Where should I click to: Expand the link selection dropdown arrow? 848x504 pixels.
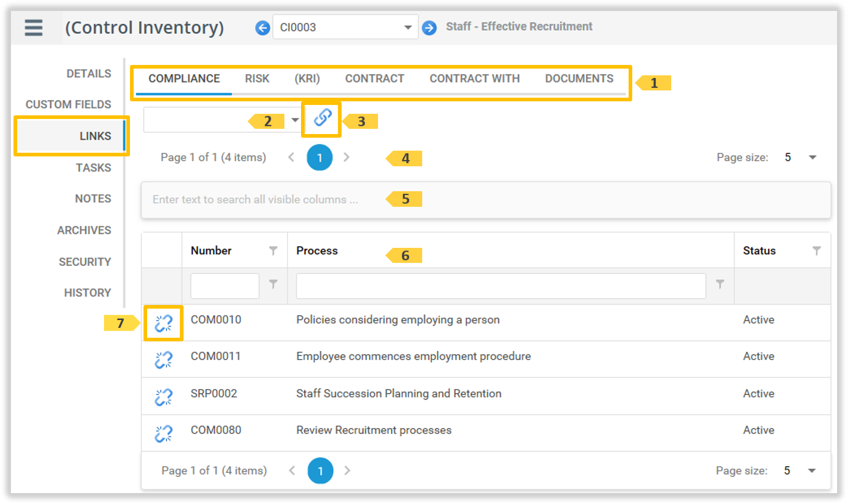pos(295,120)
